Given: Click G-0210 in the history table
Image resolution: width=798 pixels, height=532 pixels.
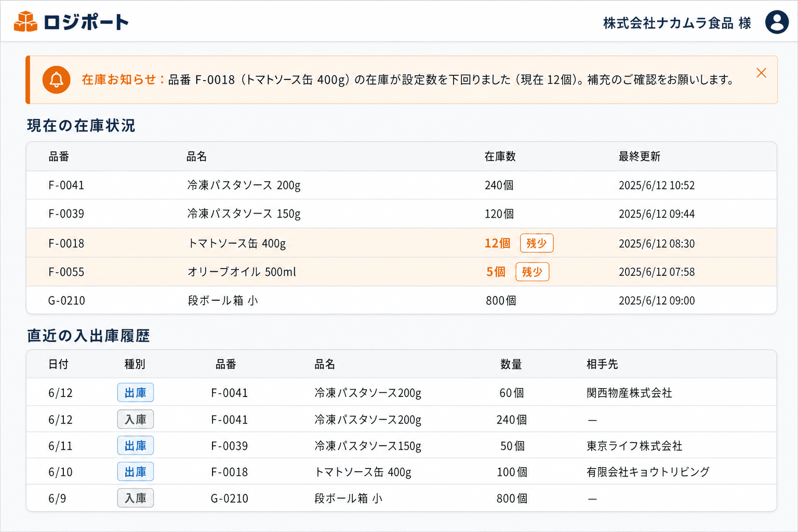Looking at the screenshot, I should pos(230,498).
